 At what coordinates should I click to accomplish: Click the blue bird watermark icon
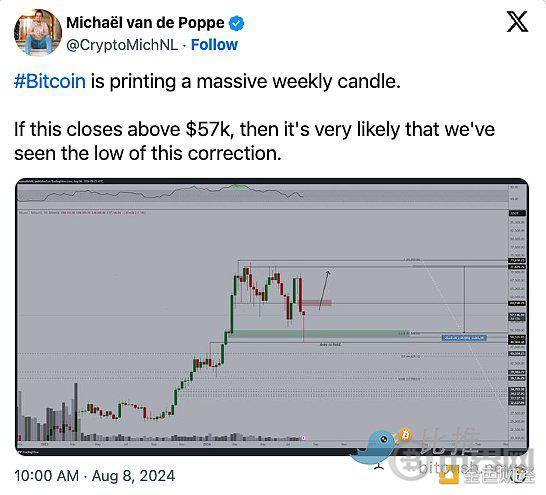click(x=376, y=448)
